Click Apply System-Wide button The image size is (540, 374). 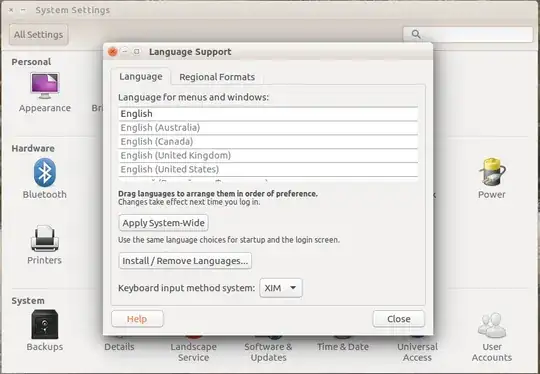pos(164,223)
